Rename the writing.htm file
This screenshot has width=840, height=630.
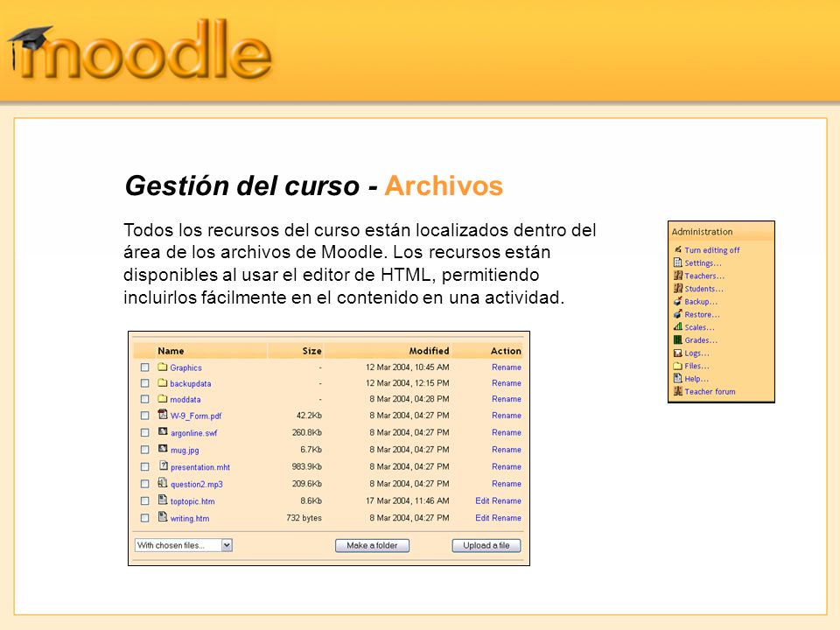pos(507,518)
